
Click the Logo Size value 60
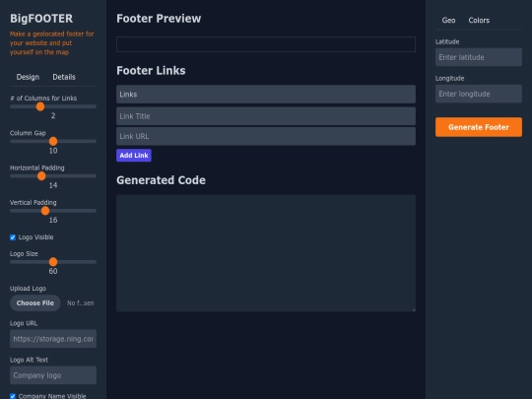pyautogui.click(x=53, y=271)
